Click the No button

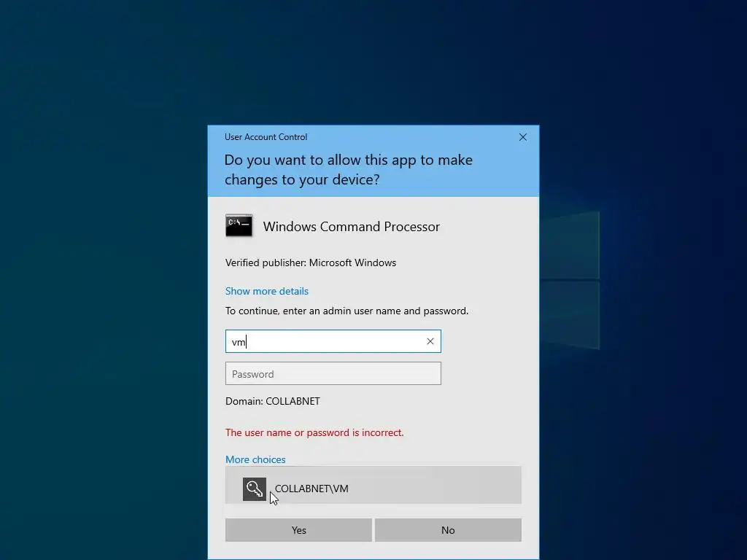(448, 530)
